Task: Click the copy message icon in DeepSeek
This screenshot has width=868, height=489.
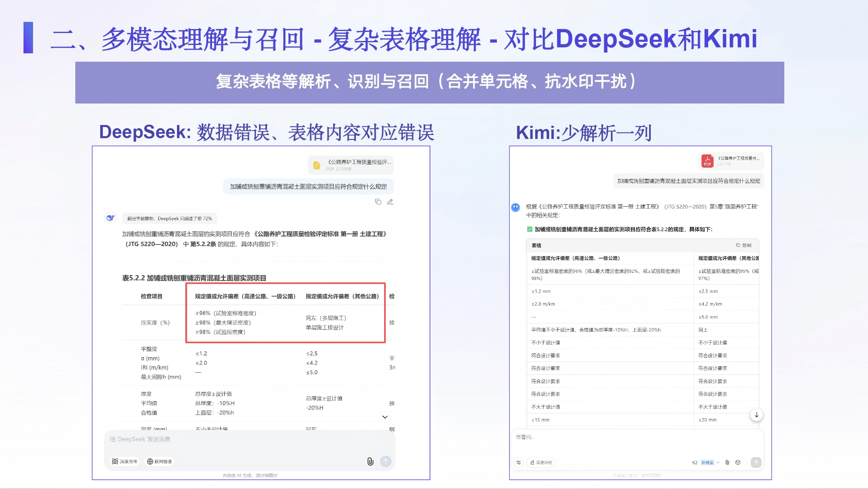Action: [x=378, y=202]
